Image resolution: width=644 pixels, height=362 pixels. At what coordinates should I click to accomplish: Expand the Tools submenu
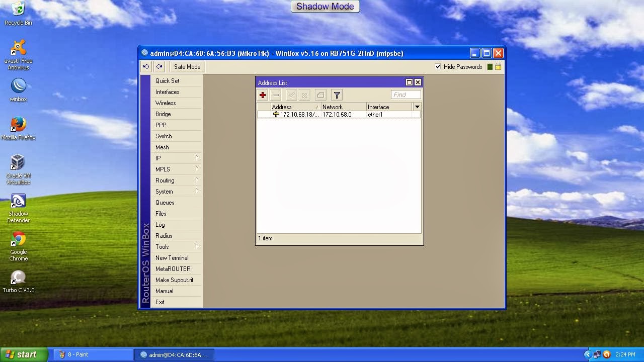pyautogui.click(x=176, y=247)
